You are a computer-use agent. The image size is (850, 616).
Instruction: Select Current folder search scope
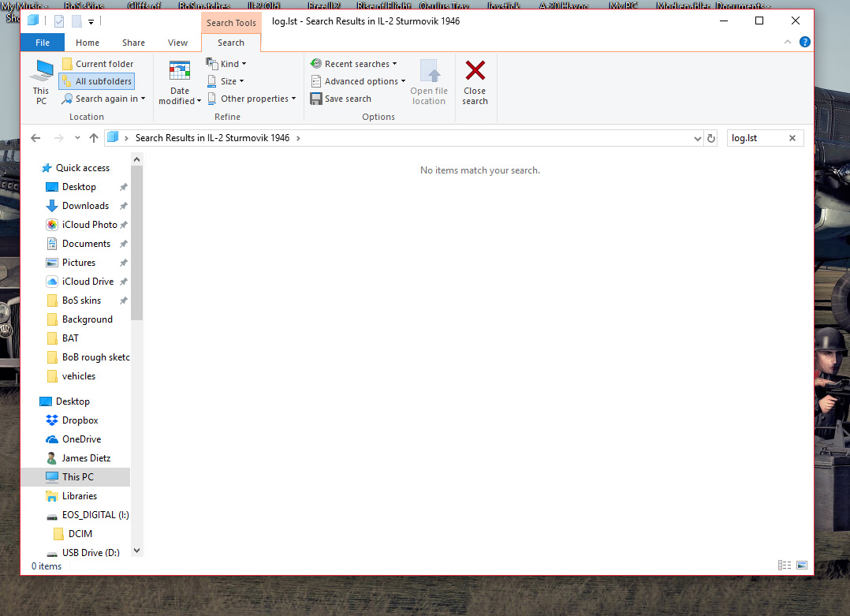click(x=98, y=64)
